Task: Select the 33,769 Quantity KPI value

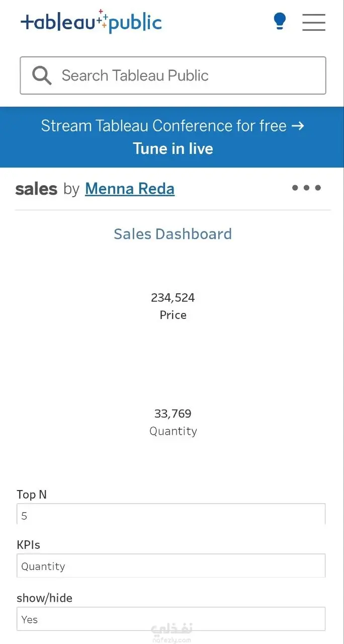Action: point(173,414)
